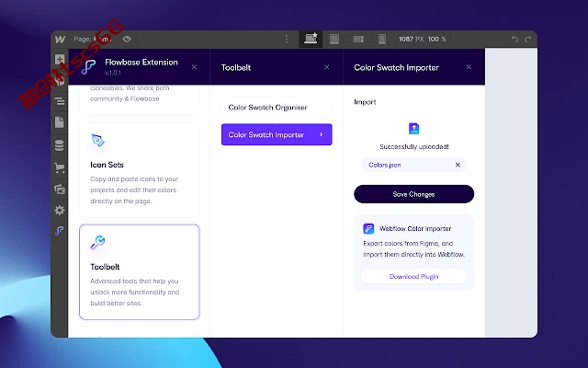Screen dimensions: 588x368
Task: Open the Ecommerce cart icon
Action: pos(59,167)
